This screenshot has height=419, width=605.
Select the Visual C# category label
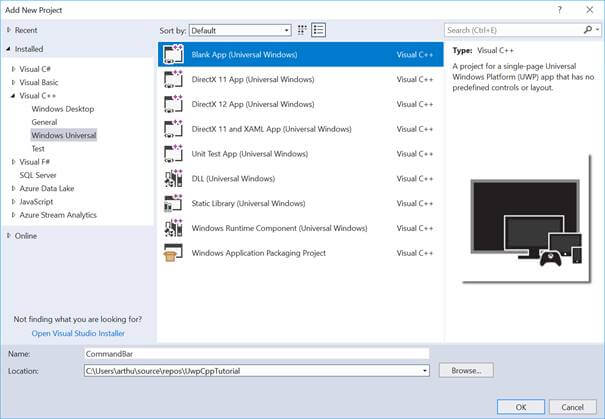pos(35,69)
